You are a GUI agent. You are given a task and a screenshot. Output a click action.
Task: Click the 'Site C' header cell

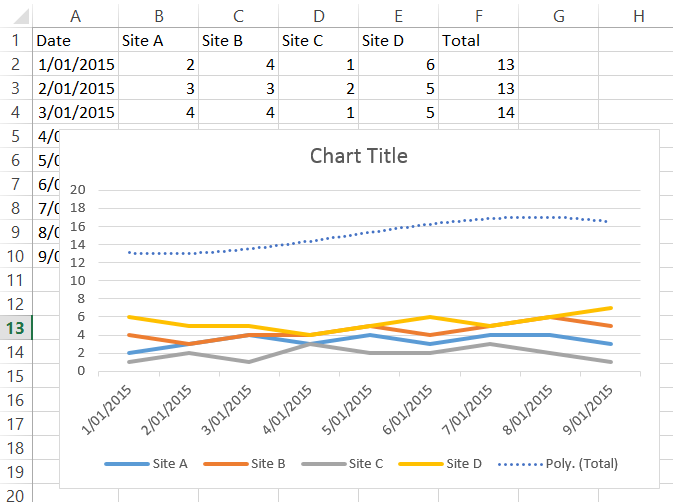click(318, 40)
